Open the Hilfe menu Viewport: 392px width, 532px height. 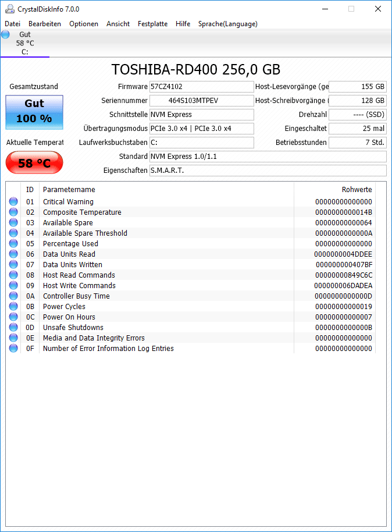click(x=183, y=24)
